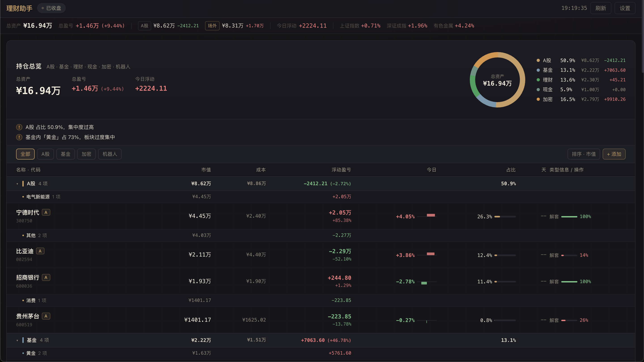Click the A badge next to 招商银行
The image size is (644, 362).
click(x=46, y=277)
